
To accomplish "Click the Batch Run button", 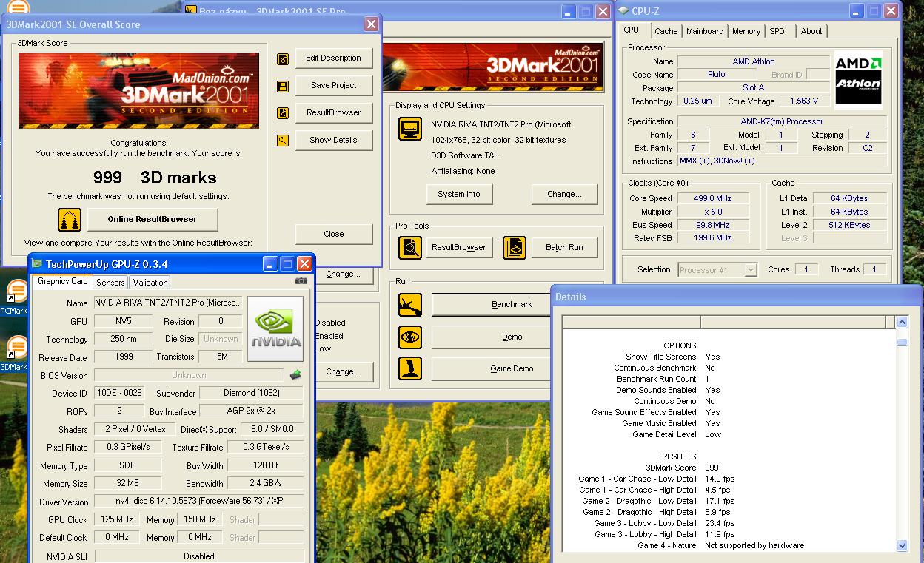I will [564, 248].
